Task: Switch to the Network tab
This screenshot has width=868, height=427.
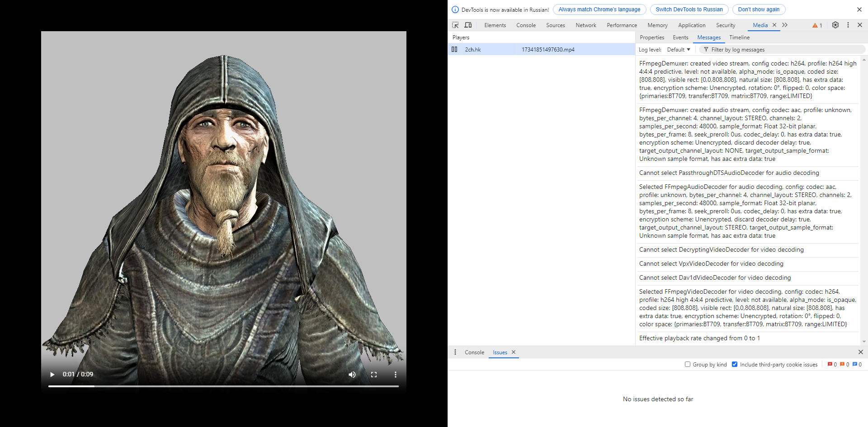Action: tap(586, 25)
